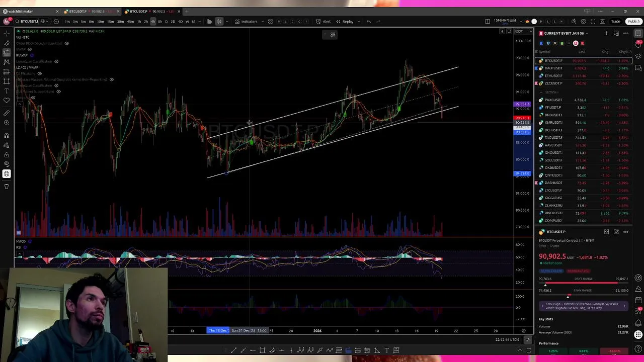
Task: Open the chart style candles icon
Action: pyautogui.click(x=219, y=22)
